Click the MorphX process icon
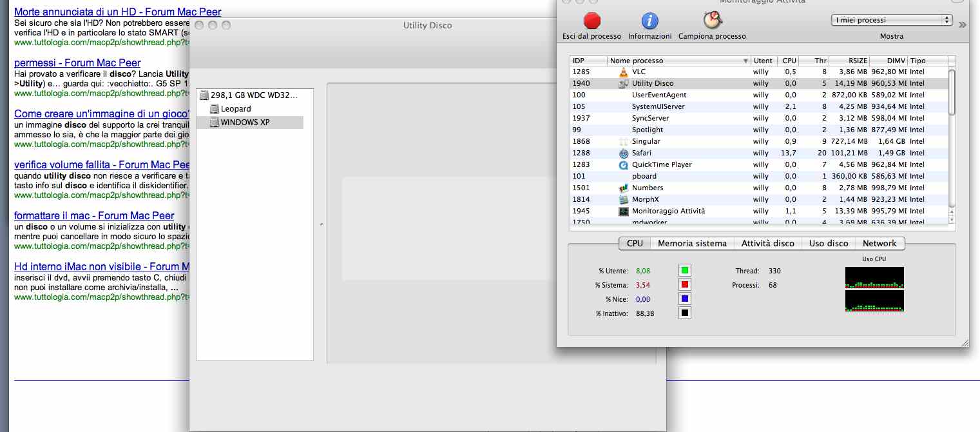980x432 pixels. 623,199
